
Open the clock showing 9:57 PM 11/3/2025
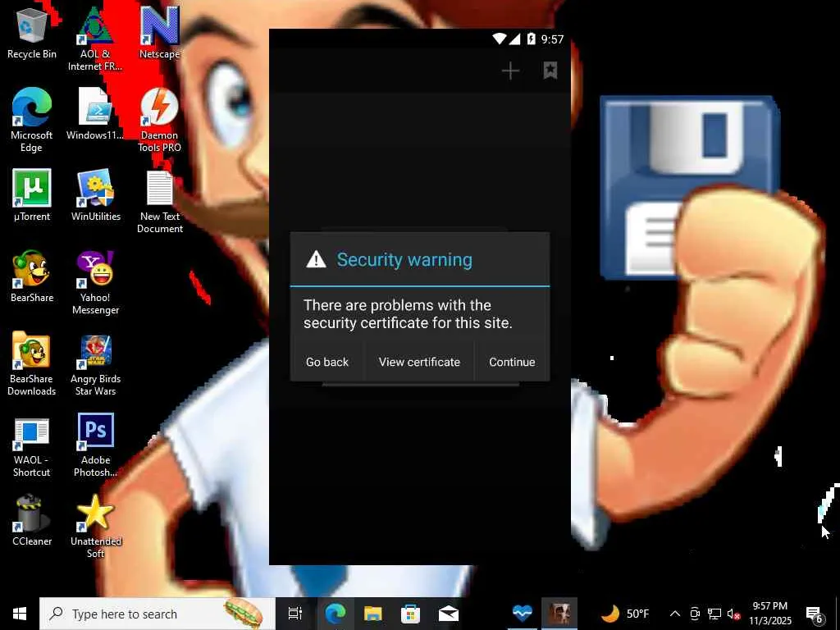(769, 614)
